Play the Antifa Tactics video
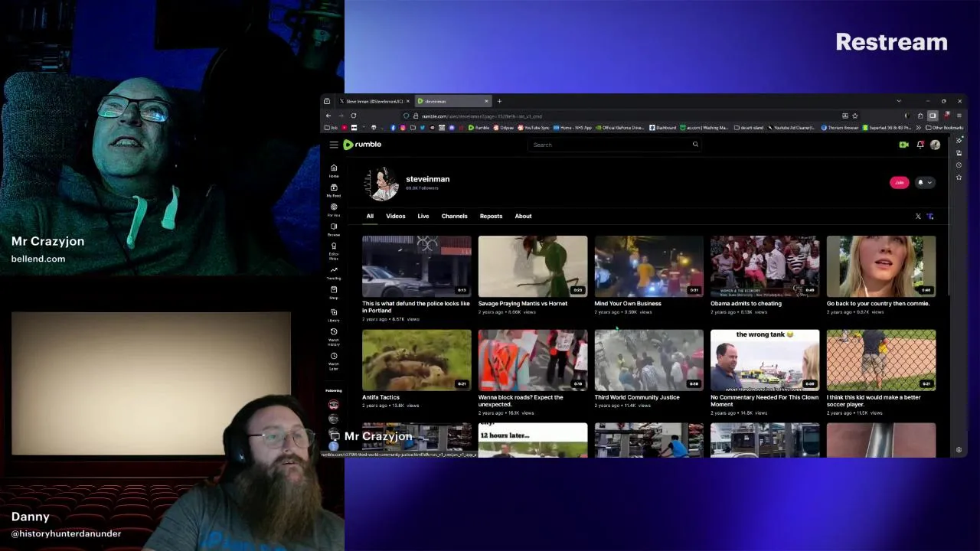The width and height of the screenshot is (980, 551). [x=416, y=360]
